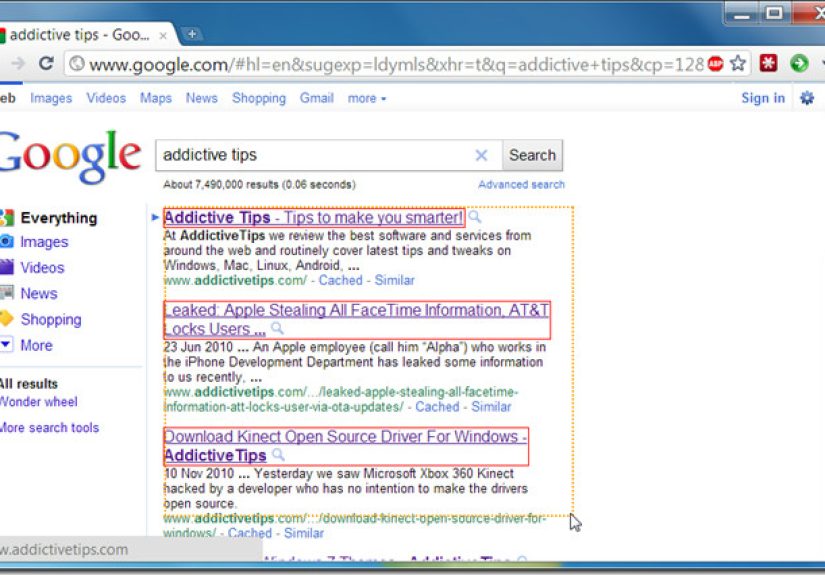Open Shopping in the top navigation bar
Viewport: 825px width, 575px height.
(259, 98)
